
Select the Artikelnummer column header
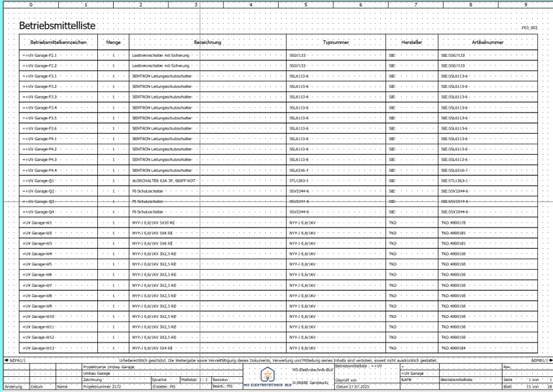click(487, 42)
